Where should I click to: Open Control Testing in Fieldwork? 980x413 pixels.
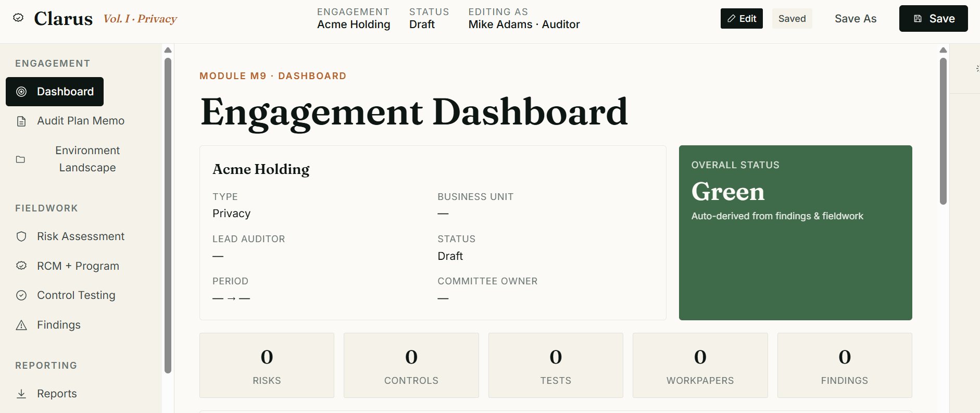[x=76, y=295]
